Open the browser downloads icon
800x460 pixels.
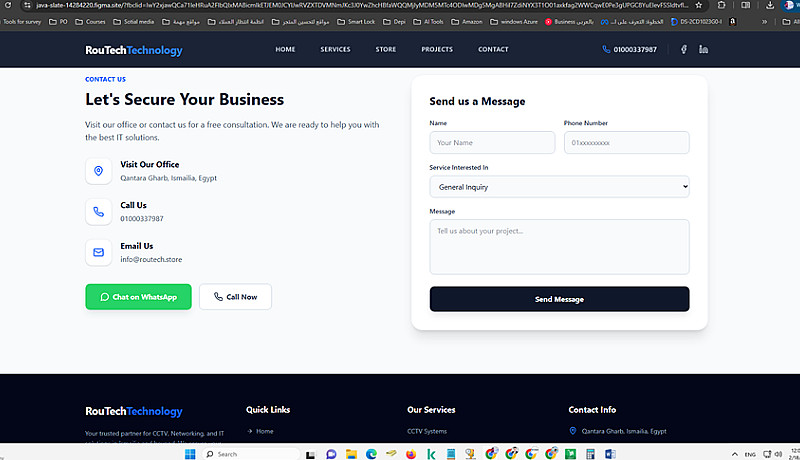[x=770, y=5]
